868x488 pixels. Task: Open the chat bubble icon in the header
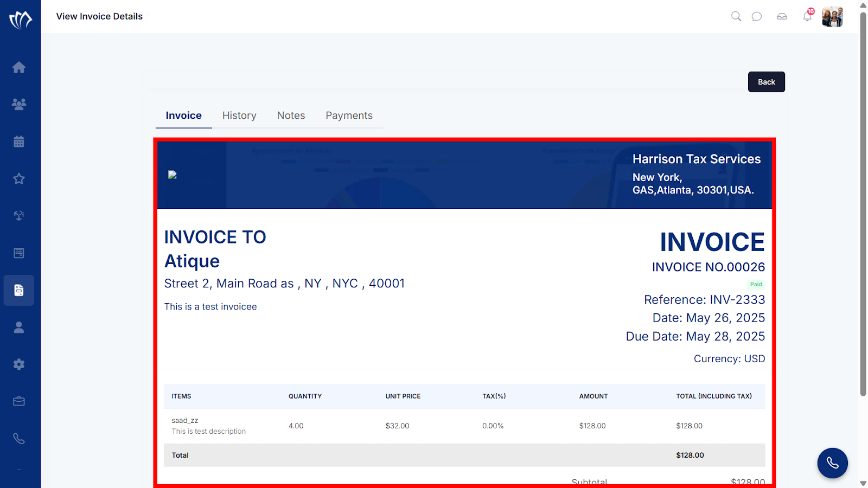point(757,16)
